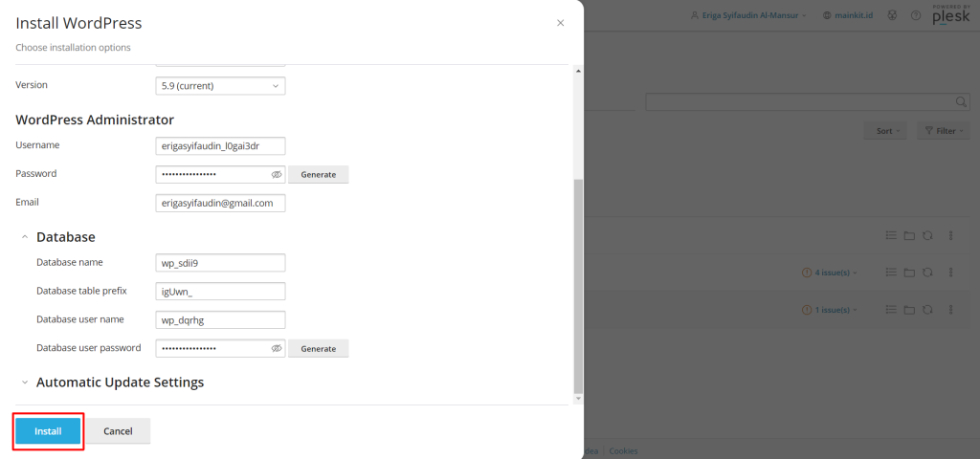
Task: Click the administrator Username field
Action: tap(220, 145)
